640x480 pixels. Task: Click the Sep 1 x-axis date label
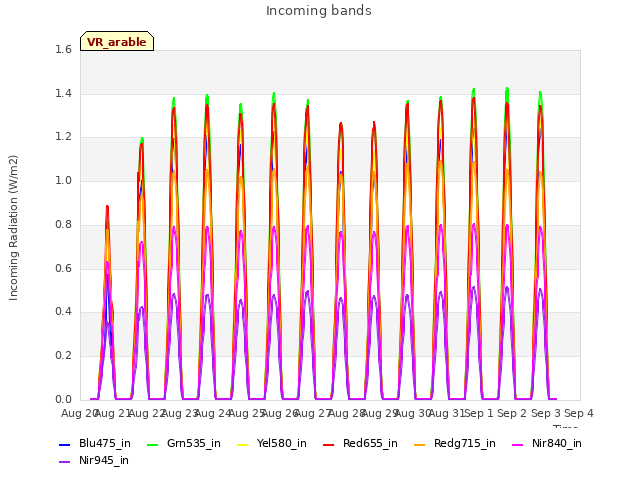tap(479, 413)
